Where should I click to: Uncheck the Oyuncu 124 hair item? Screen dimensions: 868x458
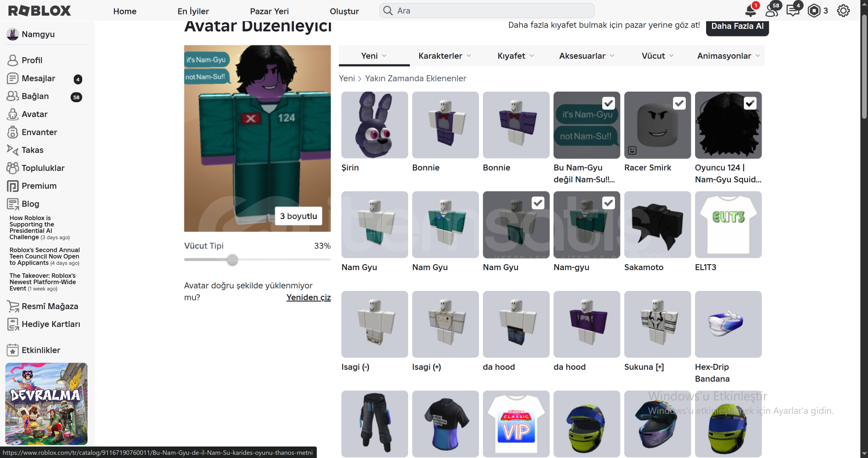click(x=750, y=103)
